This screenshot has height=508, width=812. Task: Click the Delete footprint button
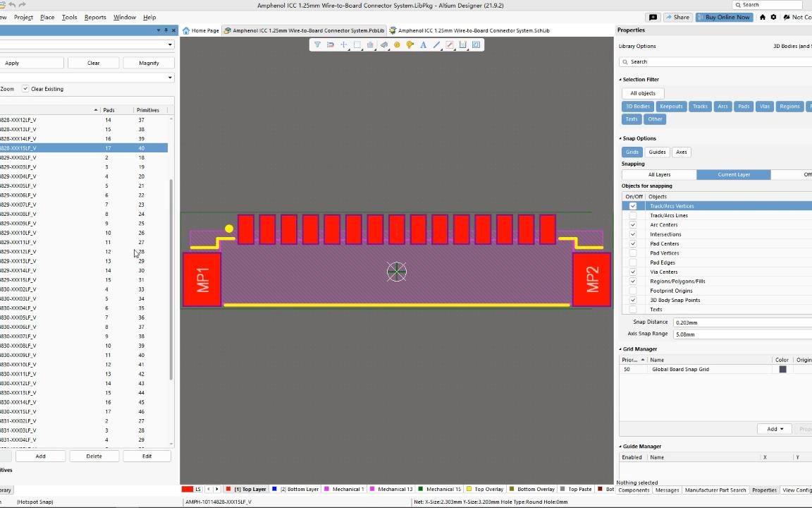pyautogui.click(x=94, y=456)
